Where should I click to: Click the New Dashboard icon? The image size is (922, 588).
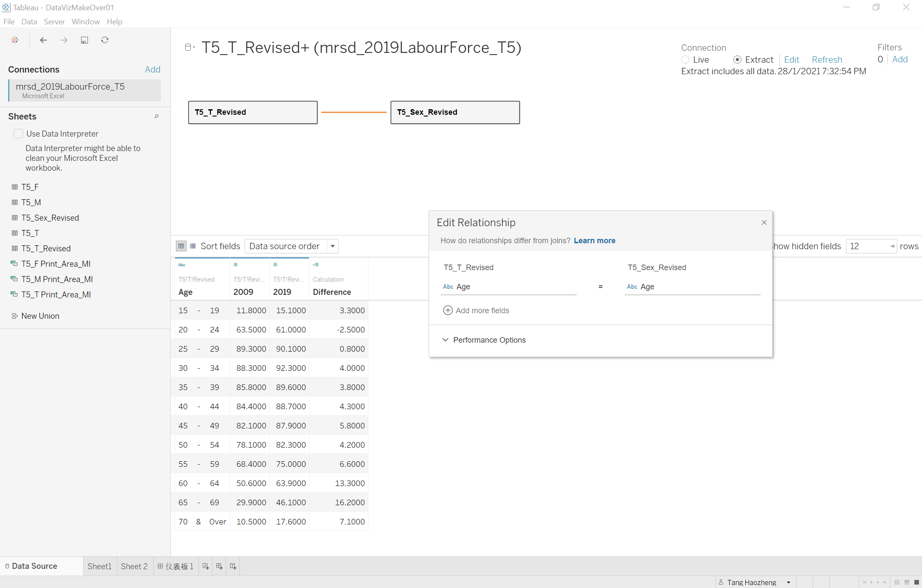[219, 566]
